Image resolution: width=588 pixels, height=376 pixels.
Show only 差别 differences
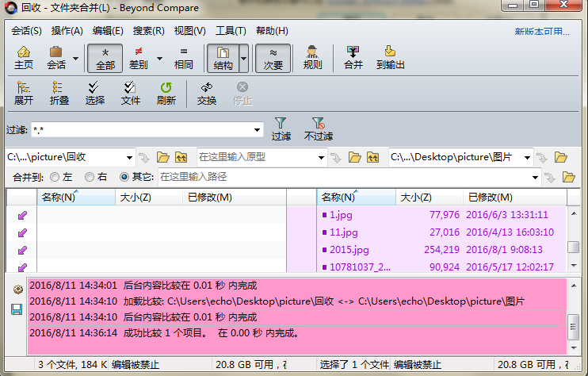139,58
